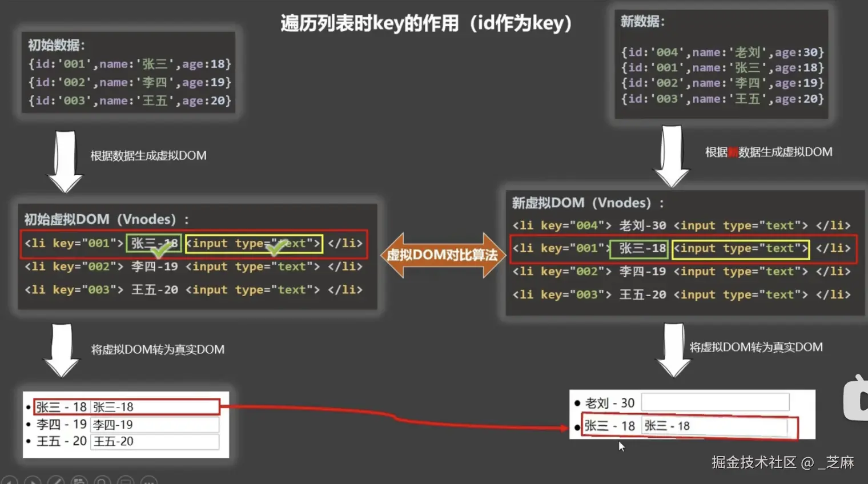
Task: Click input box containing 王五-20 in left list
Action: click(x=154, y=441)
